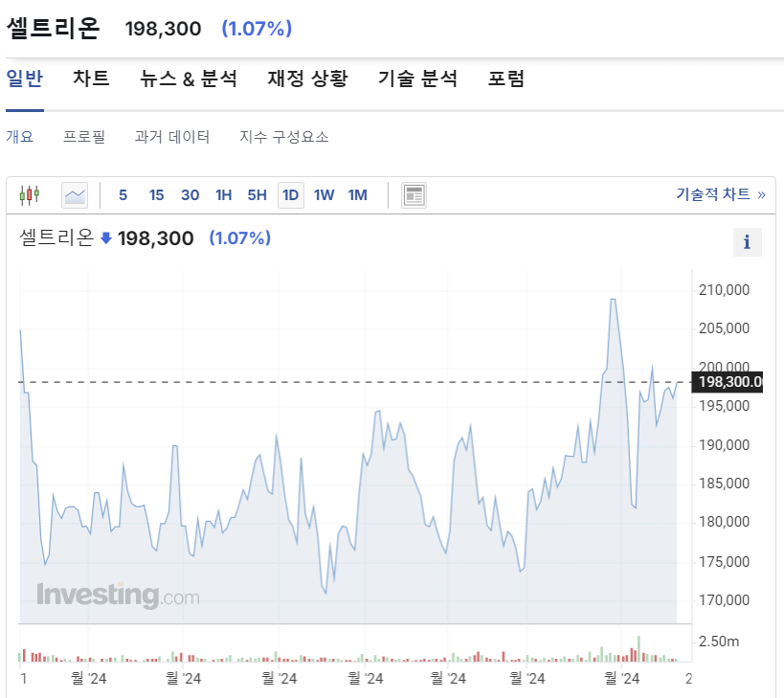Select the 1H timeframe
Image resolution: width=784 pixels, height=698 pixels.
[x=223, y=194]
